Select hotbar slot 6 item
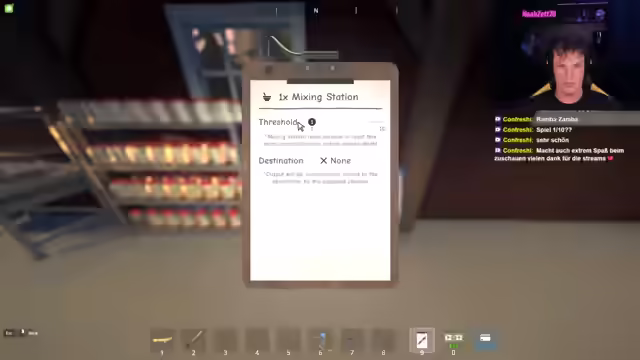This screenshot has width=640, height=360. coord(320,340)
